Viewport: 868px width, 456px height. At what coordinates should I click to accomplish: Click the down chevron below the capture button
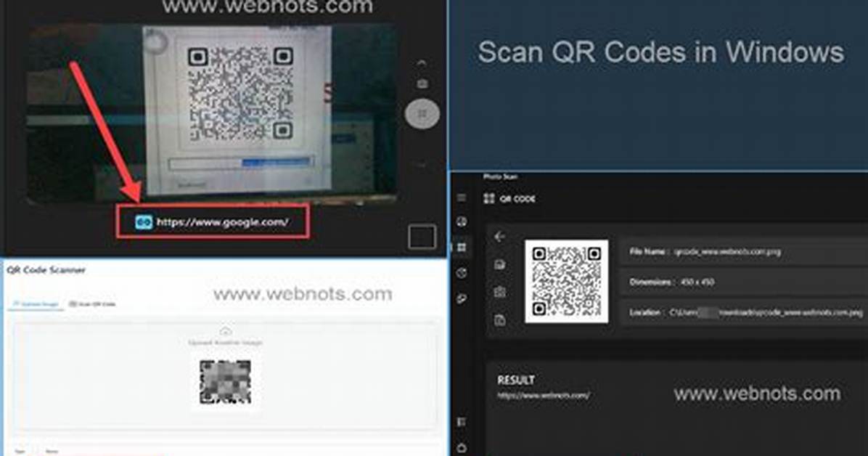[422, 164]
